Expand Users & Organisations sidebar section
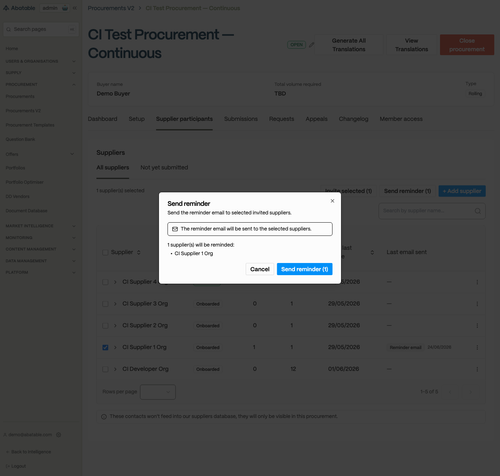The width and height of the screenshot is (500, 476). click(x=40, y=61)
